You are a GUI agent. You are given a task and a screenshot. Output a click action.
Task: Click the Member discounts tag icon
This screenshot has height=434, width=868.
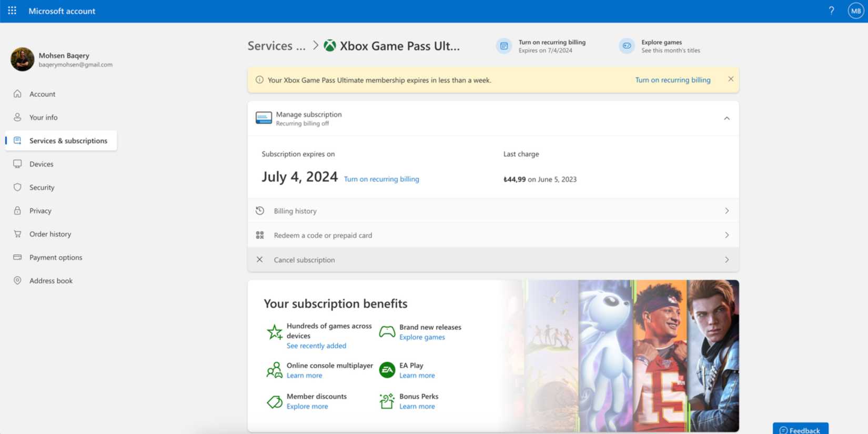tap(274, 401)
